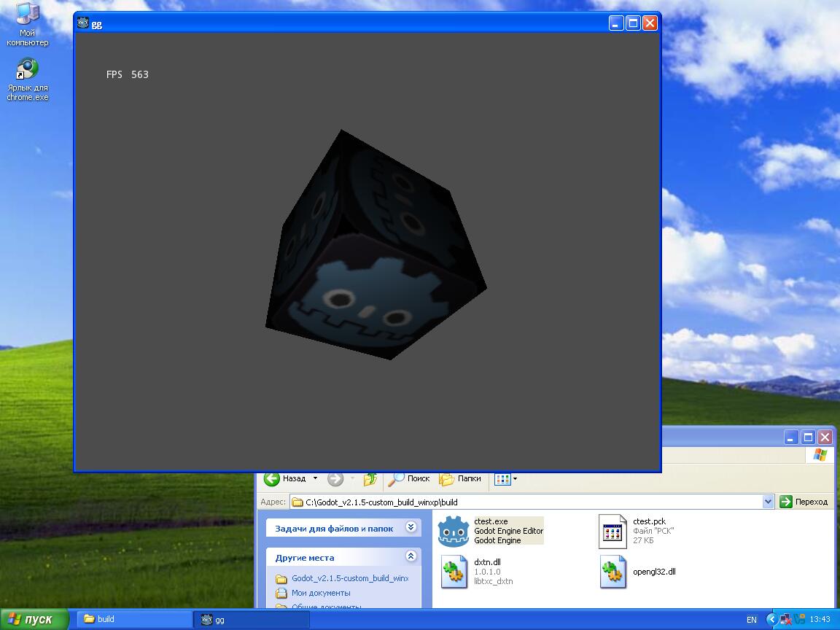This screenshot has width=840, height=630.
Task: Click the пуск Start button
Action: [x=34, y=619]
